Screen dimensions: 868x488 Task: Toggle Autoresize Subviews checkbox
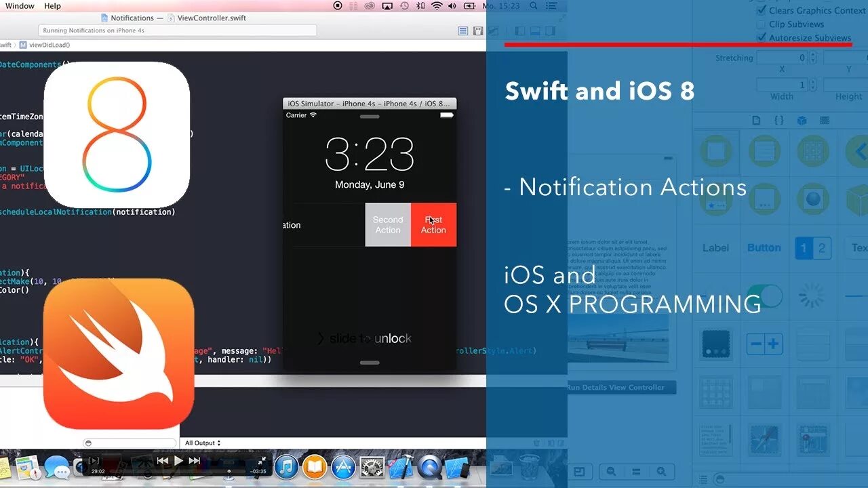pyautogui.click(x=761, y=37)
